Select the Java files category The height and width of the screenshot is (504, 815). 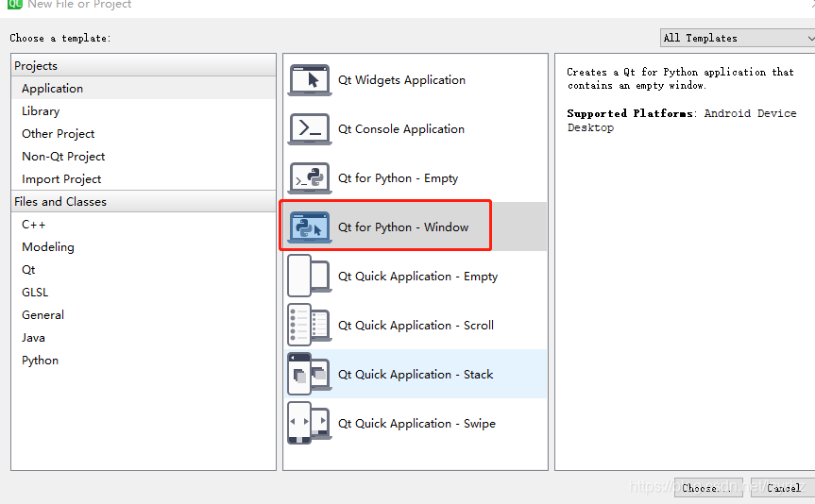[x=144, y=338]
